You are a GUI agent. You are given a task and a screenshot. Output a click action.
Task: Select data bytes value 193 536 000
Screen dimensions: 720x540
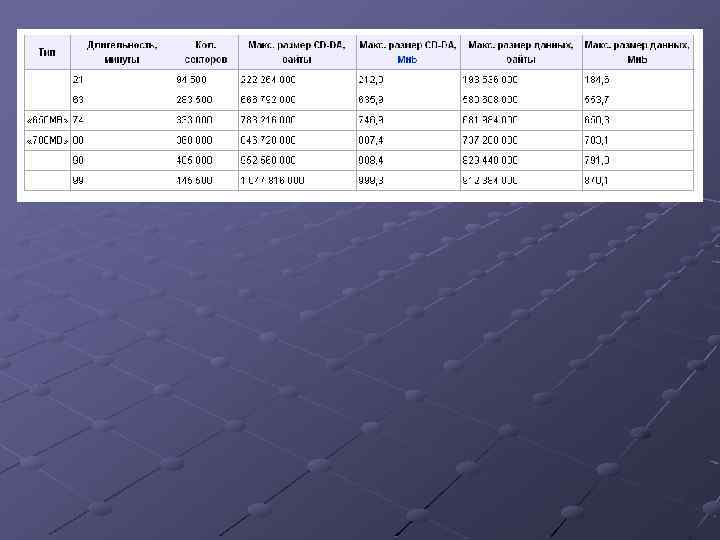tap(490, 80)
